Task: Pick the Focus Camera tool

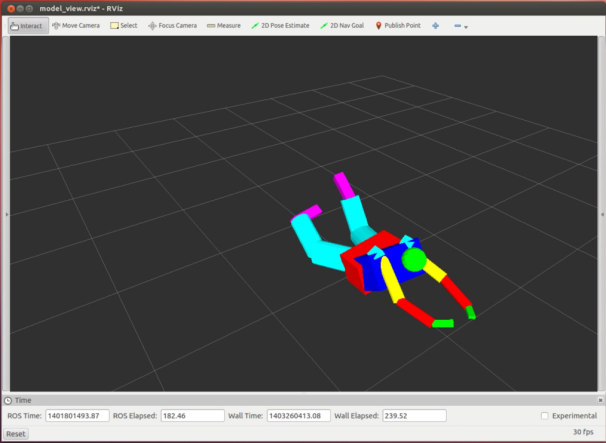Action: coord(172,26)
